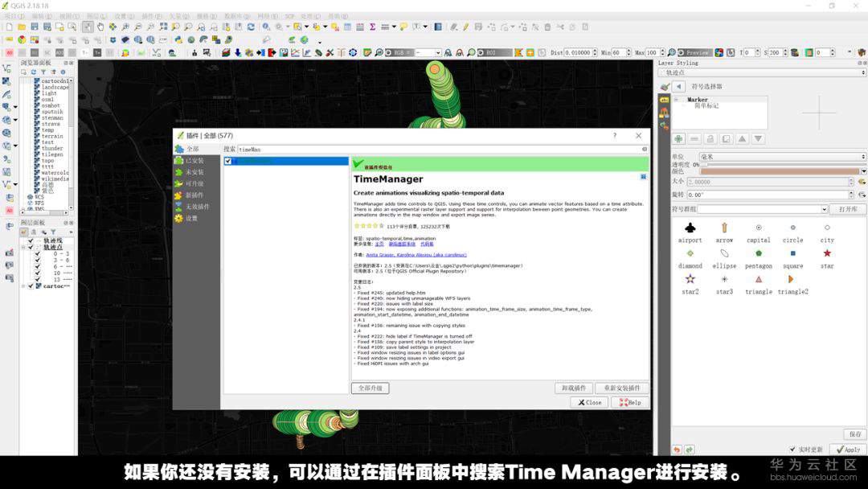This screenshot has width=868, height=489.
Task: Adjust the 透明度 transparency slider
Action: (783, 165)
